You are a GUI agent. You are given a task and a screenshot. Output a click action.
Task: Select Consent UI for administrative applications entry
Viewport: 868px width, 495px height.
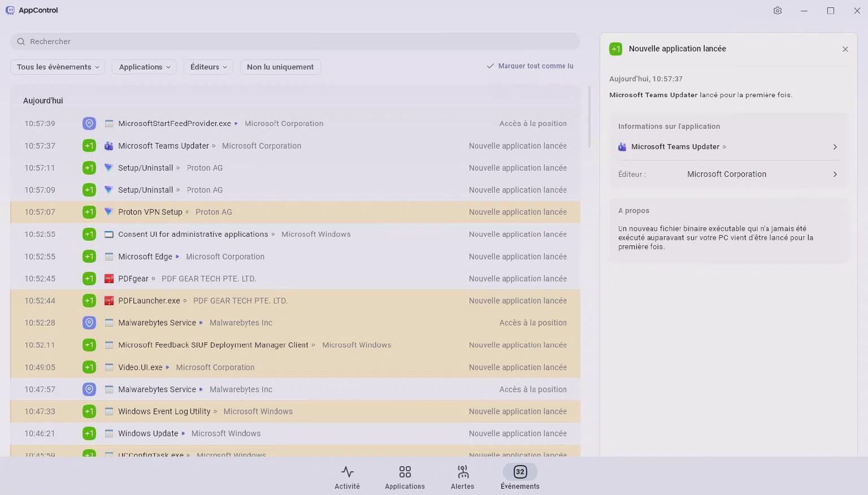click(x=295, y=234)
